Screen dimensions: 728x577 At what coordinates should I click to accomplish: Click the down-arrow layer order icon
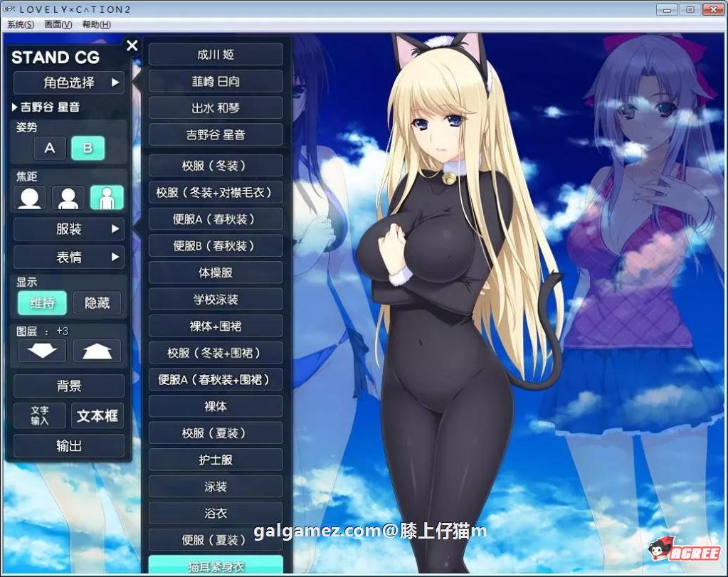coord(41,350)
